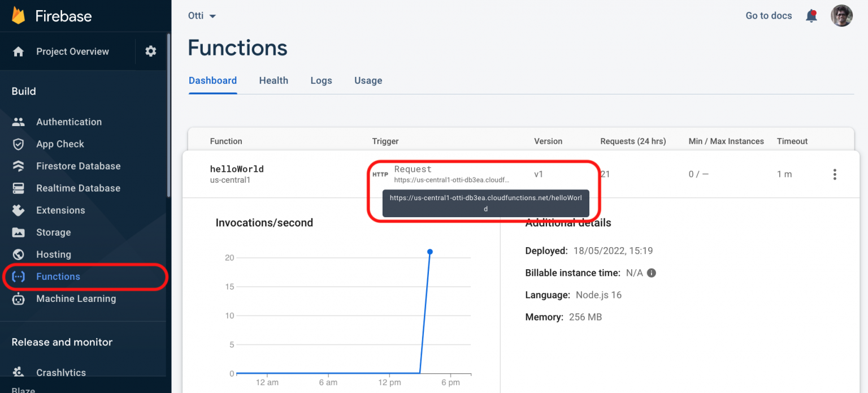Go to Firestore Database section
This screenshot has height=393, width=868.
point(79,166)
